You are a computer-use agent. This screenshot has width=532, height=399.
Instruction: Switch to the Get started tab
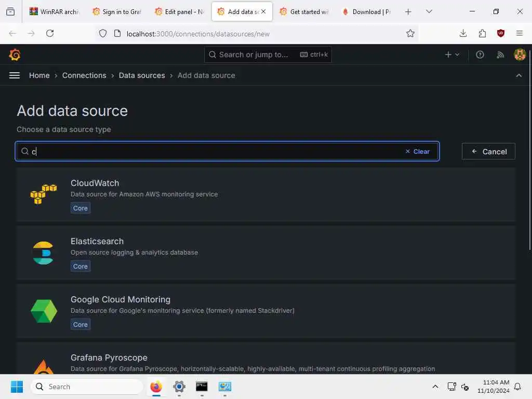point(304,12)
